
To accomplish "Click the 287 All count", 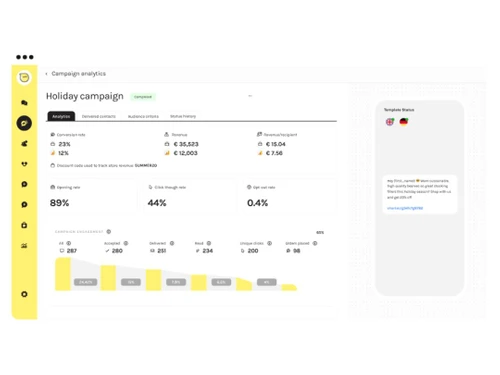I will tap(72, 251).
